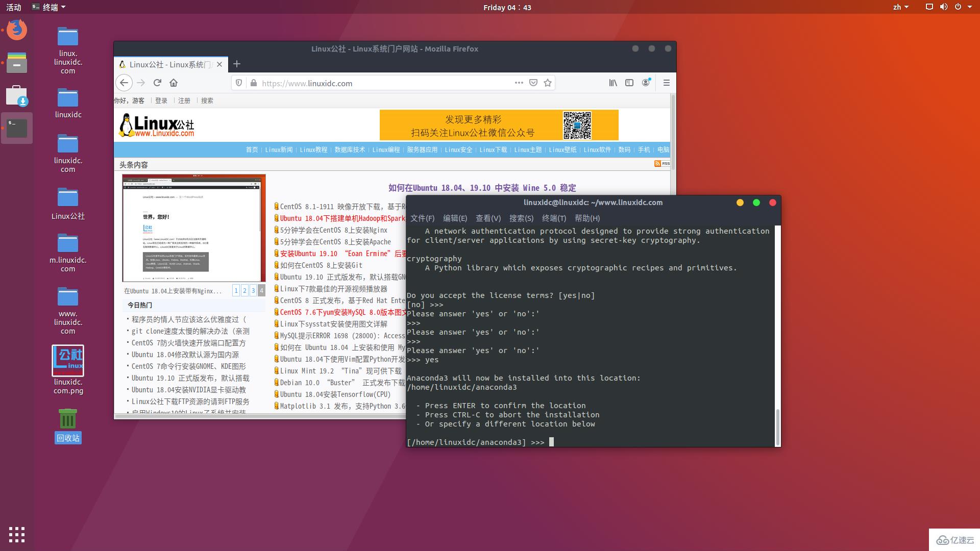Click display screen indicator in top bar
This screenshot has width=980, height=551.
click(929, 7)
